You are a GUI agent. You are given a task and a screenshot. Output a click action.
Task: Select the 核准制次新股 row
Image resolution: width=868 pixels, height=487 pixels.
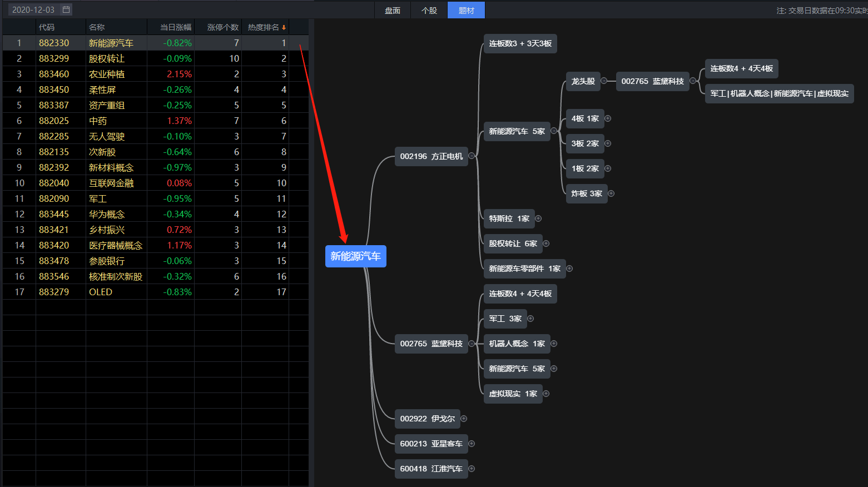click(x=155, y=276)
